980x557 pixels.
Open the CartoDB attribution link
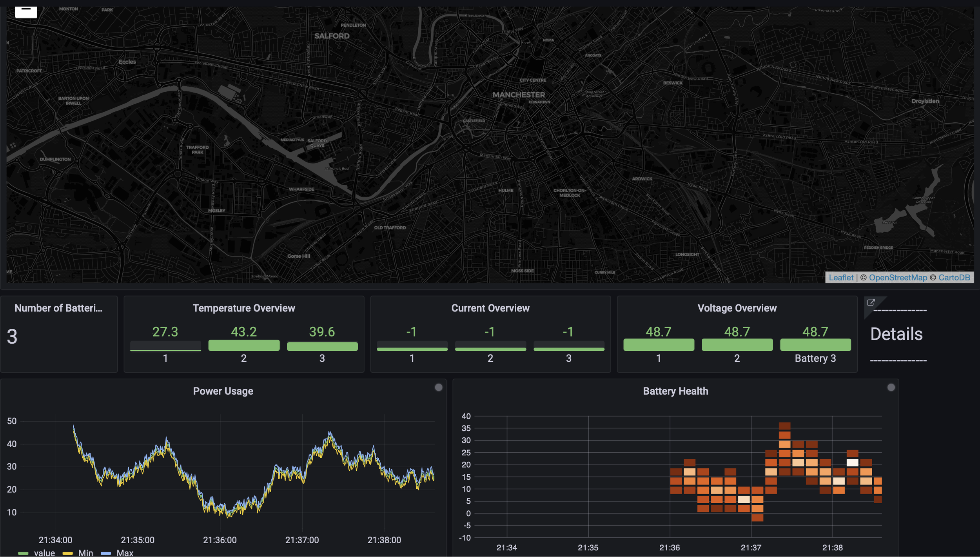954,277
